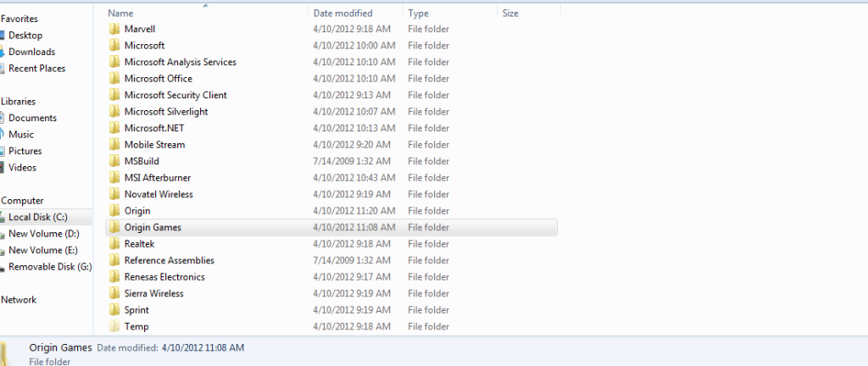This screenshot has width=868, height=366.
Task: Click the 4/10/2012 11:20 AM date cell
Action: (354, 211)
